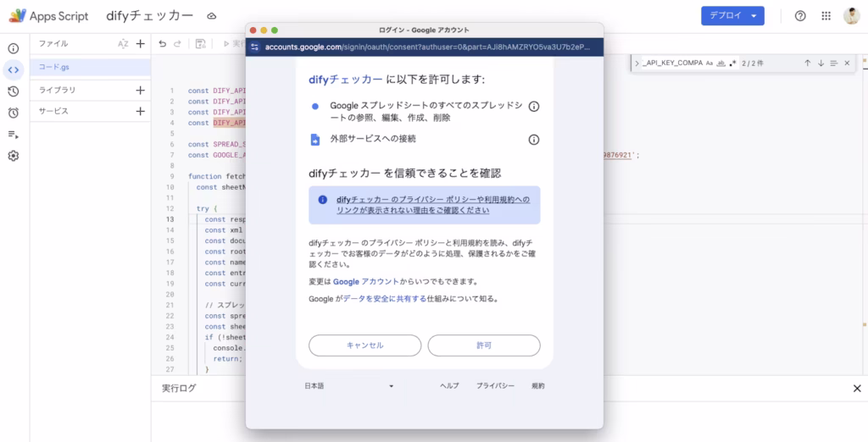
Task: Open the project Overview info icon
Action: [x=14, y=49]
